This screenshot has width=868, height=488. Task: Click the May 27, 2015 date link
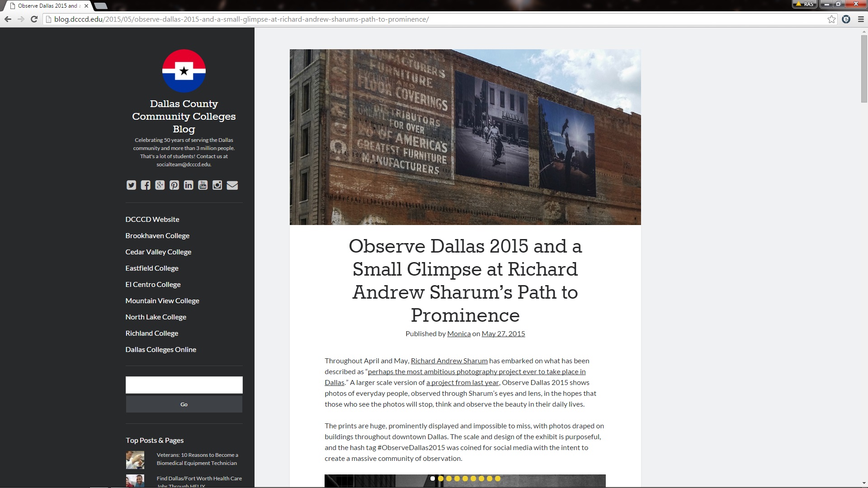503,333
